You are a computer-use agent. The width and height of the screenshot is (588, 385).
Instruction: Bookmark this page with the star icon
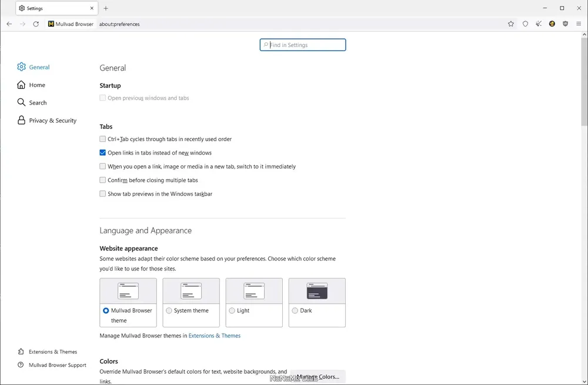pyautogui.click(x=511, y=24)
